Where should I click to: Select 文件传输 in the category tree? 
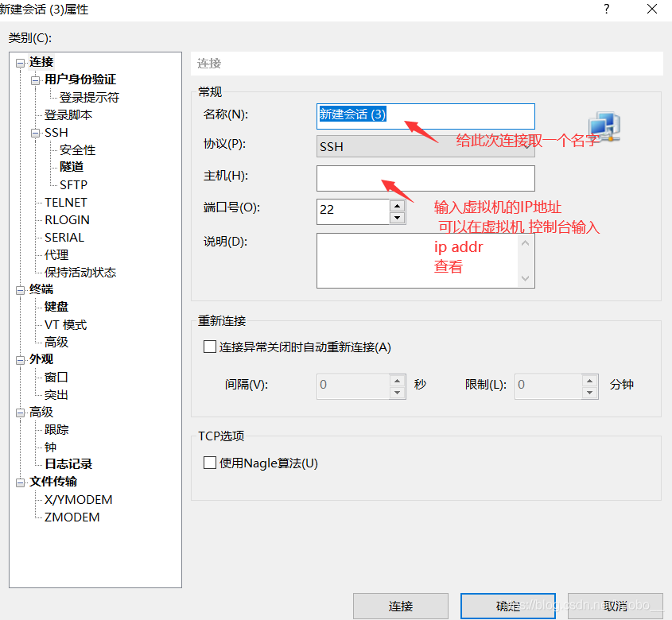coord(53,482)
